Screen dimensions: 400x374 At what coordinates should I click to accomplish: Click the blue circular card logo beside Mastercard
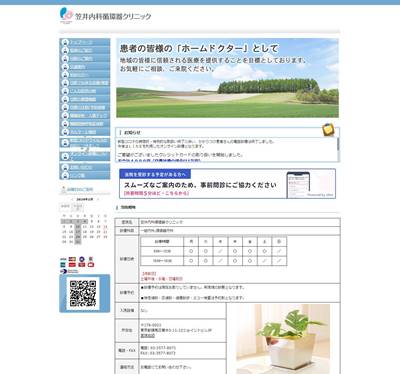82,259
